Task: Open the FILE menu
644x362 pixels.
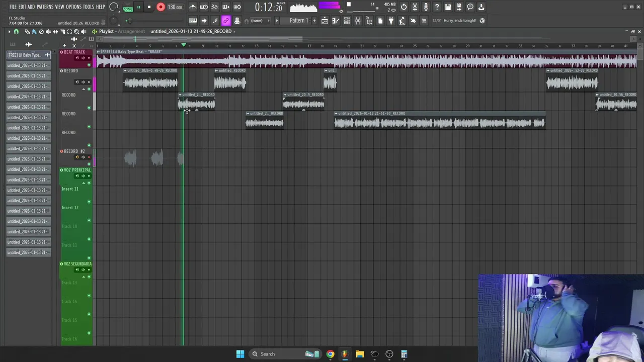Action: 13,7
